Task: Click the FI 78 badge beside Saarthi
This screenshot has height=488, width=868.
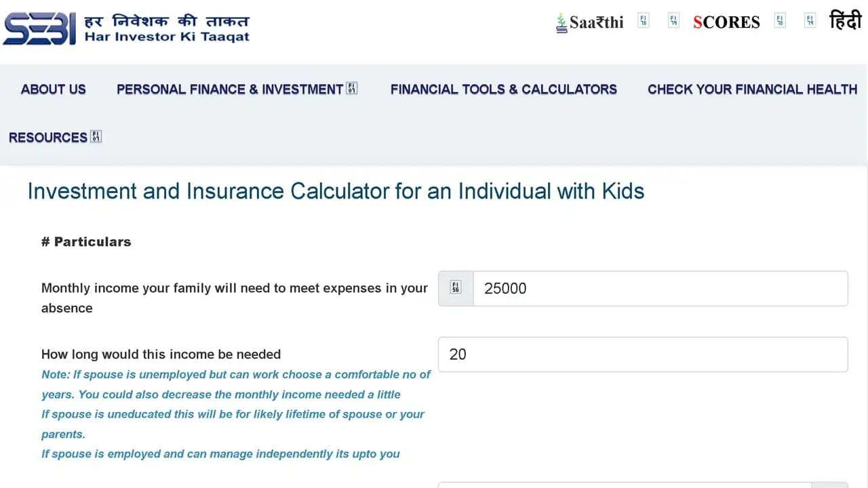Action: [x=642, y=20]
